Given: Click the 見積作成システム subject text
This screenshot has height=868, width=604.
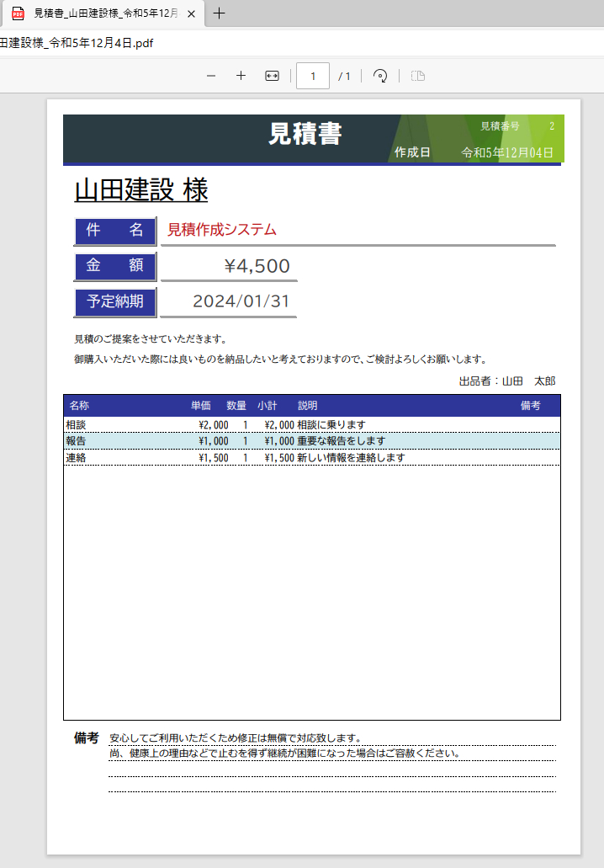Looking at the screenshot, I should point(222,230).
